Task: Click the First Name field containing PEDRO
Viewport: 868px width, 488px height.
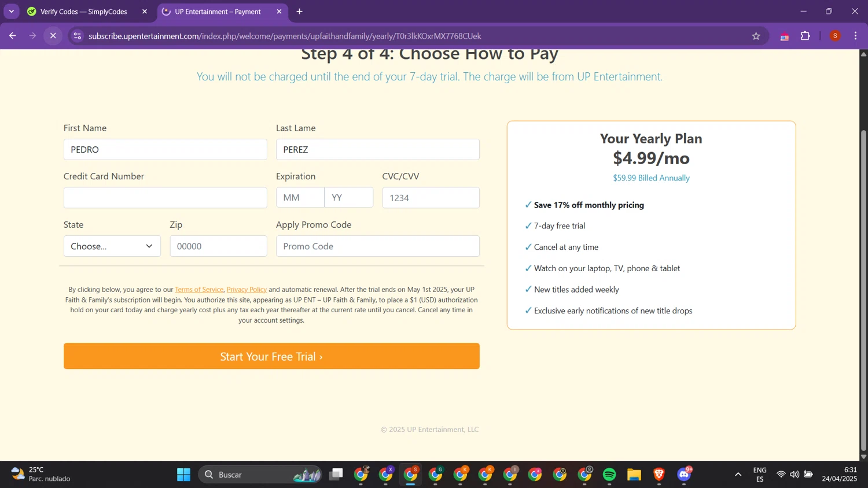Action: (x=165, y=149)
